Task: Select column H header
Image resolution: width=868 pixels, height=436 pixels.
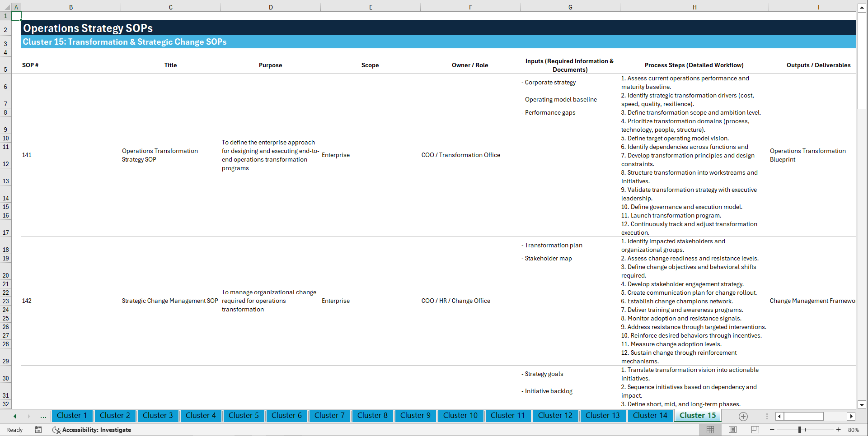Action: pyautogui.click(x=694, y=7)
